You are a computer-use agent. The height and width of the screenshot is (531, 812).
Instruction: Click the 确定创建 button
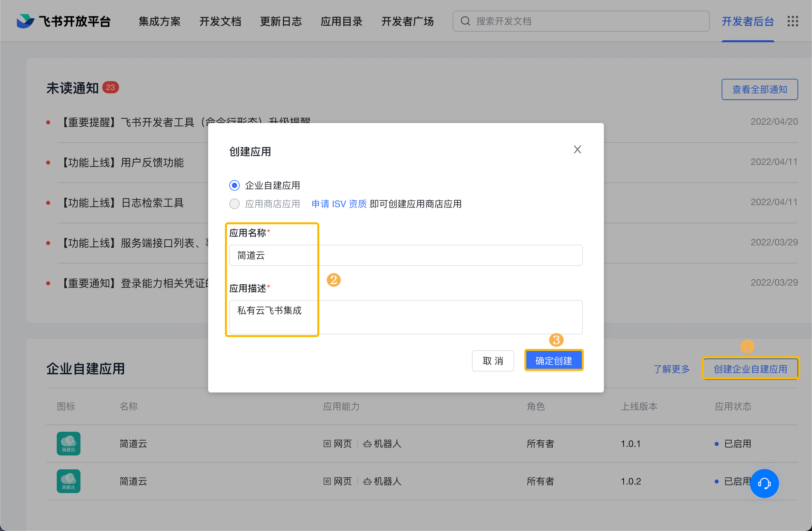553,360
